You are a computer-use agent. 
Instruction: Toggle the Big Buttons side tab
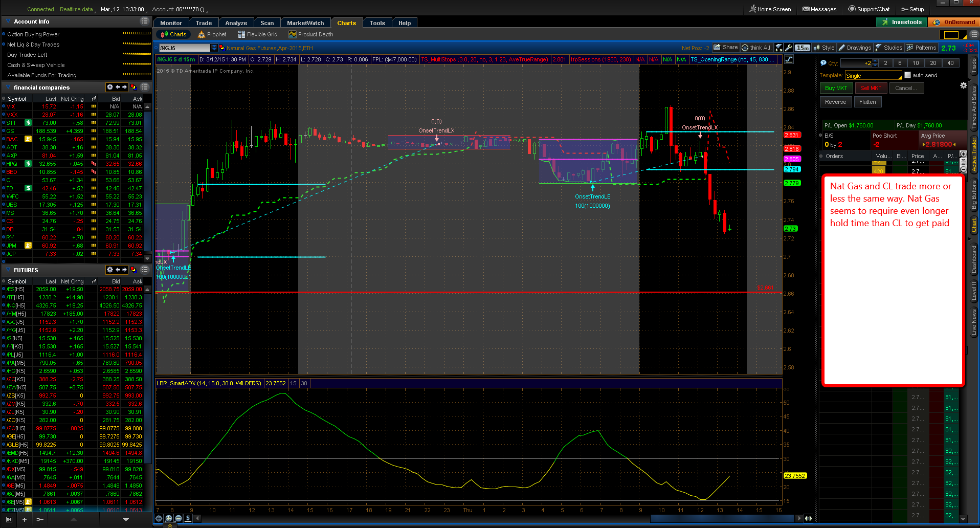pos(974,195)
